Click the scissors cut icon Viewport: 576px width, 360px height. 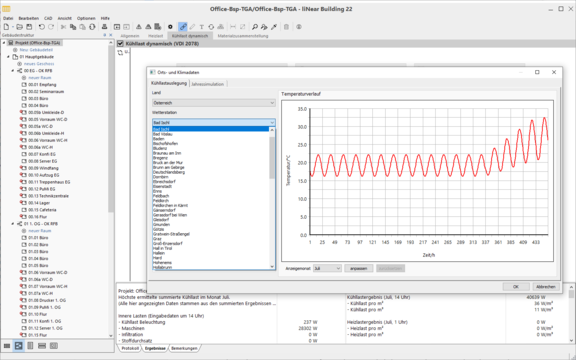(64, 27)
